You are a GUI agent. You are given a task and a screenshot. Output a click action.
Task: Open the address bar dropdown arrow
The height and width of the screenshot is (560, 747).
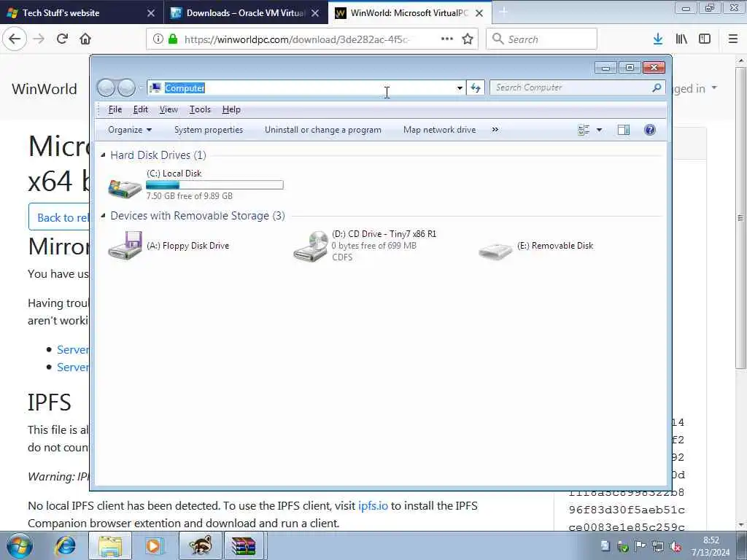(x=460, y=88)
